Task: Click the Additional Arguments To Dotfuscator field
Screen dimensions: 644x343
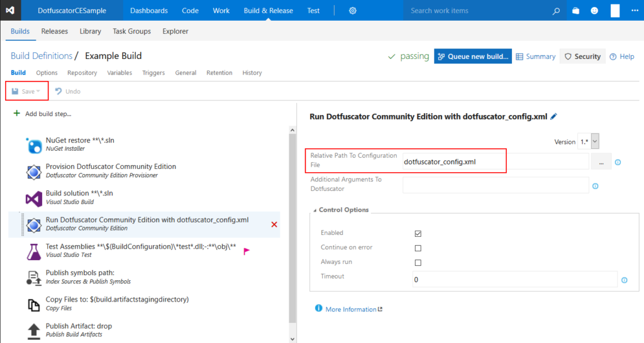Action: tap(496, 185)
